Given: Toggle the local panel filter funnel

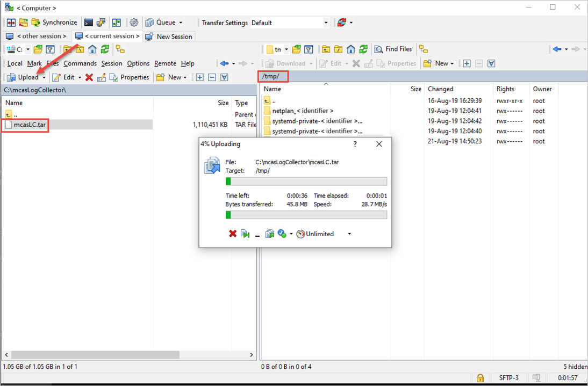Looking at the screenshot, I should [51, 49].
